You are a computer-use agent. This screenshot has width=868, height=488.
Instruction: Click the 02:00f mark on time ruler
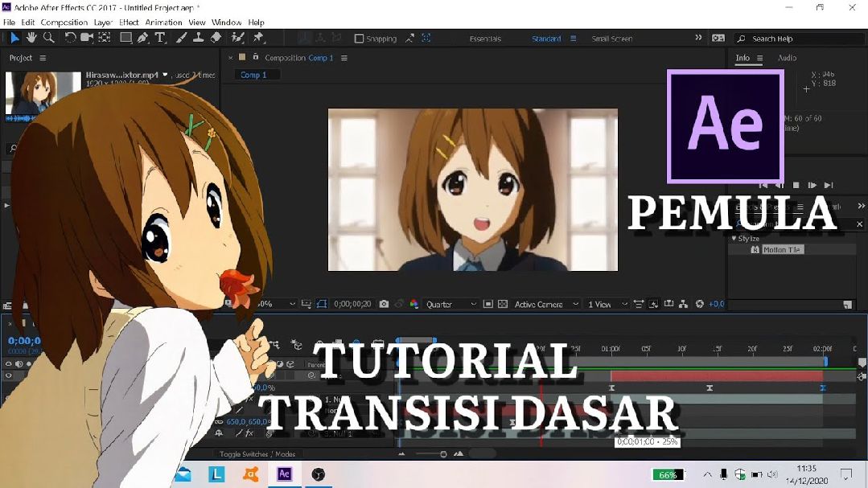click(823, 349)
